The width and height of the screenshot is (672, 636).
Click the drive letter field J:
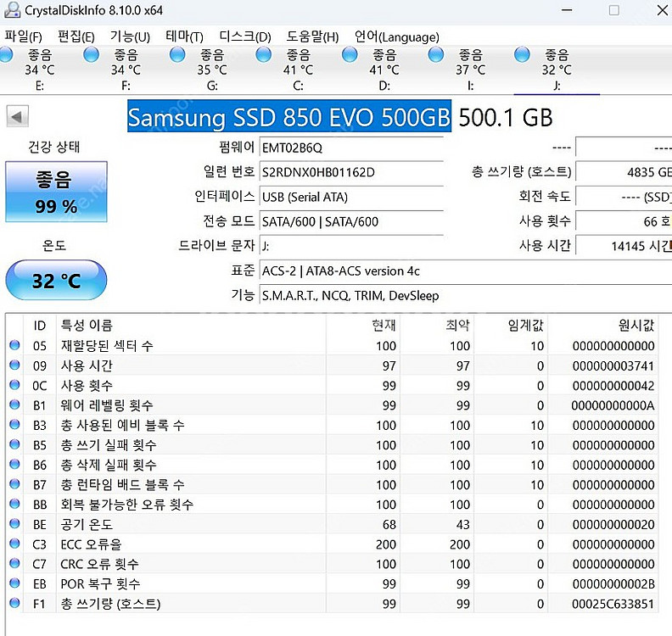[x=351, y=246]
